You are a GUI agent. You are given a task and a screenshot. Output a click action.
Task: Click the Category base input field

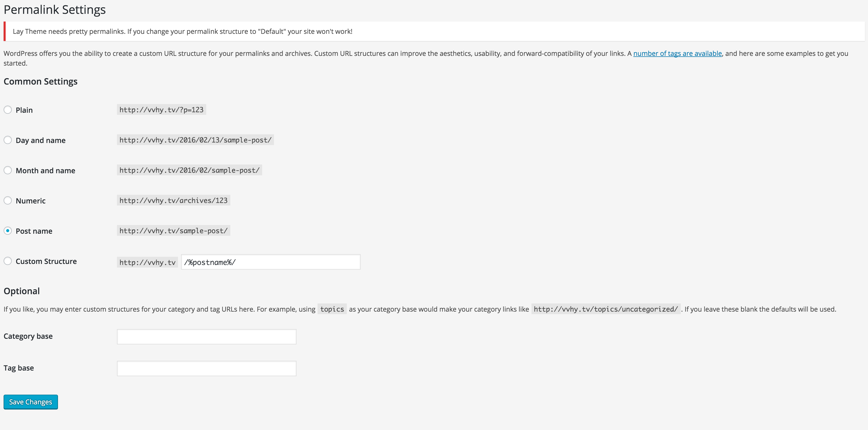206,336
